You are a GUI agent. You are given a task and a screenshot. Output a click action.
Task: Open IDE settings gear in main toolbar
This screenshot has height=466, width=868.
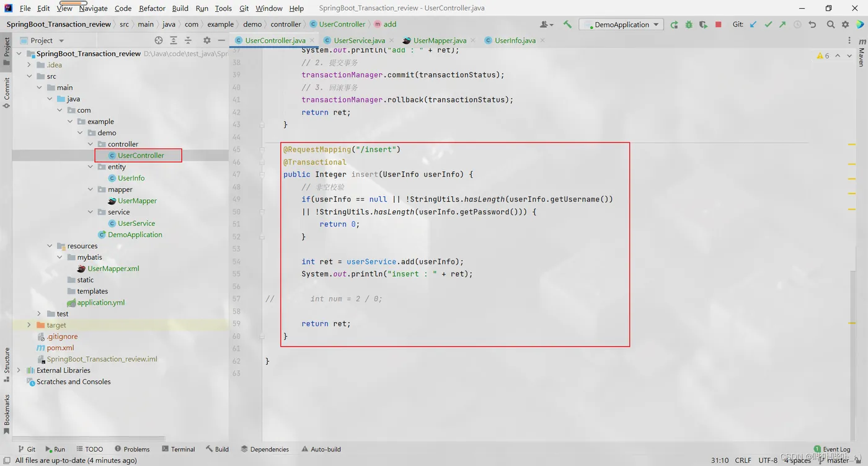[x=845, y=24]
